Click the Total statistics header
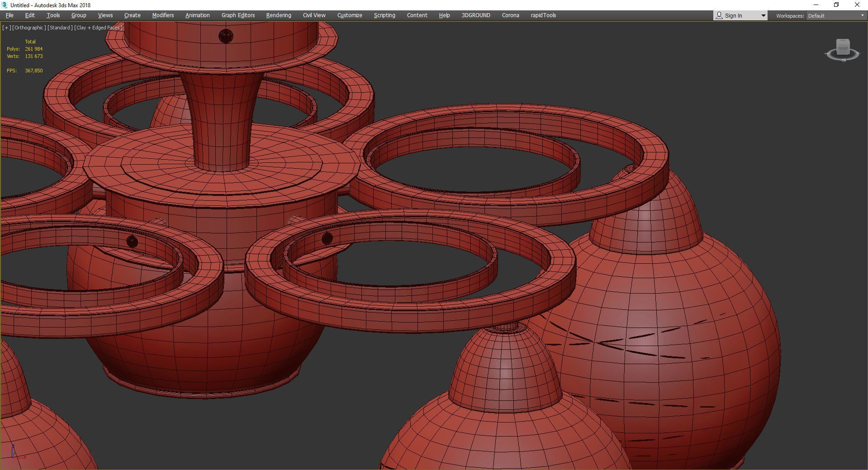The width and height of the screenshot is (868, 470). [x=30, y=42]
